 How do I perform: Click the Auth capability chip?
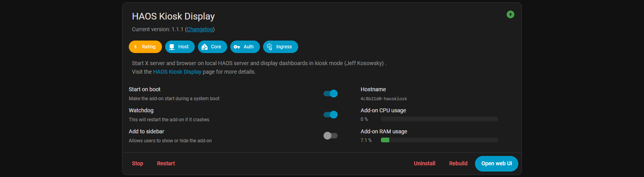click(245, 47)
